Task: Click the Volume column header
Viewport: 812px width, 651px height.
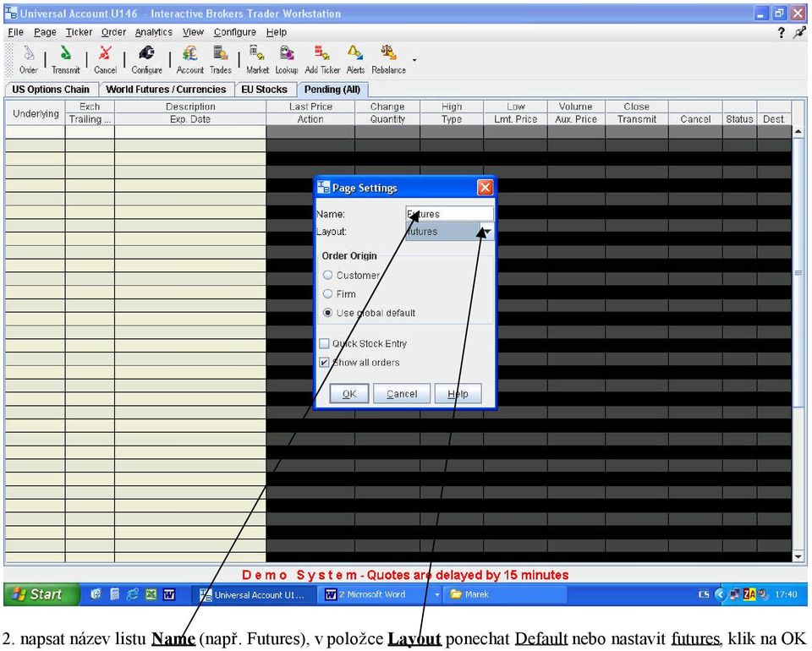Action: (x=576, y=107)
